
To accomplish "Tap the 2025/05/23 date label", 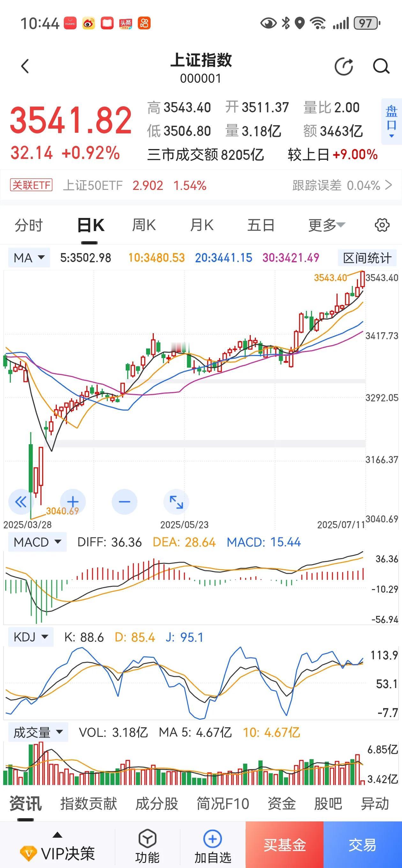I will coord(184,525).
